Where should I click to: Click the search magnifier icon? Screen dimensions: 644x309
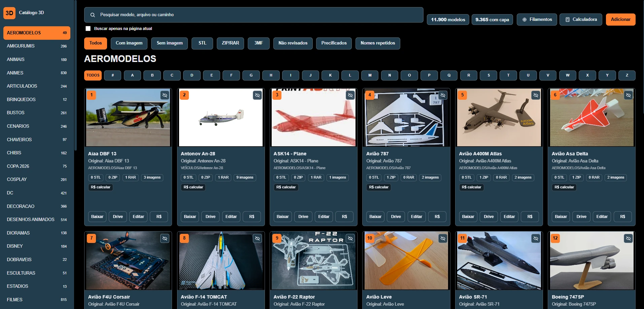93,15
